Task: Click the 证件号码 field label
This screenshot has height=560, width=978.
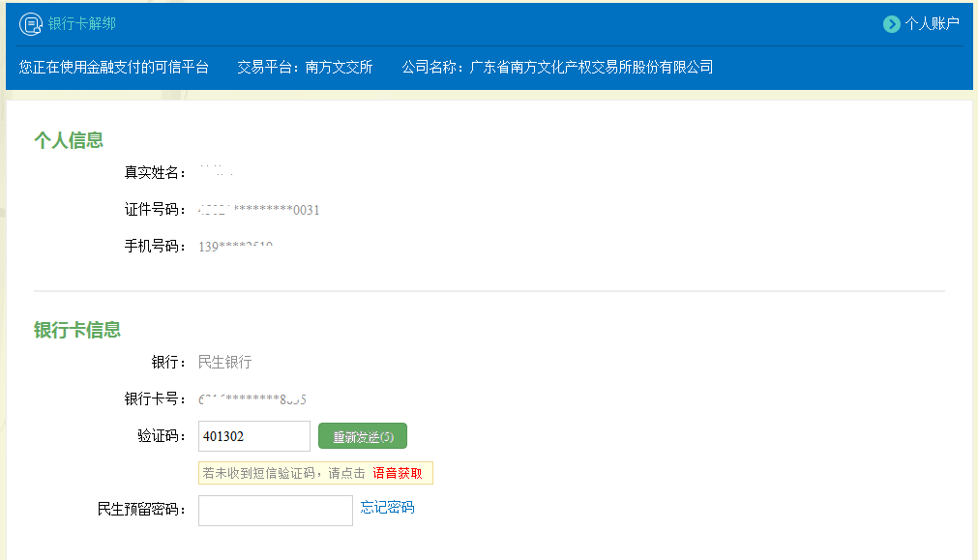Action: [155, 210]
